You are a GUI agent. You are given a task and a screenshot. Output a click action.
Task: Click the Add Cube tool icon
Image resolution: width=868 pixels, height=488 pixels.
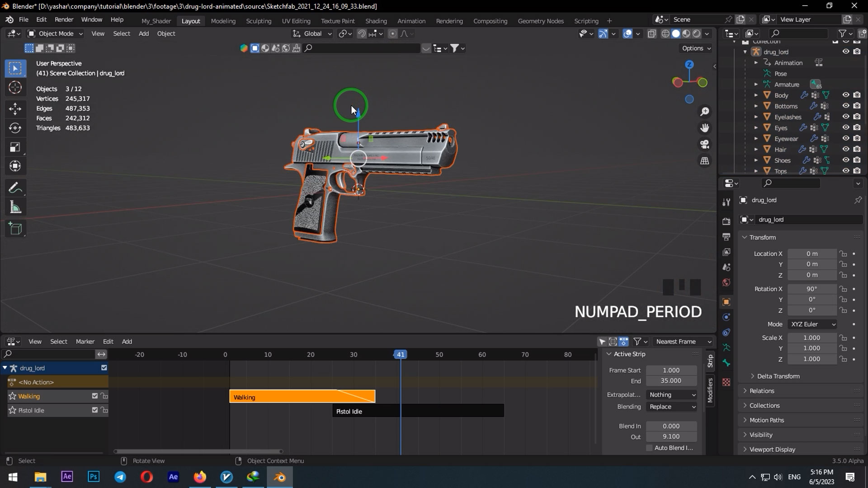coord(15,229)
